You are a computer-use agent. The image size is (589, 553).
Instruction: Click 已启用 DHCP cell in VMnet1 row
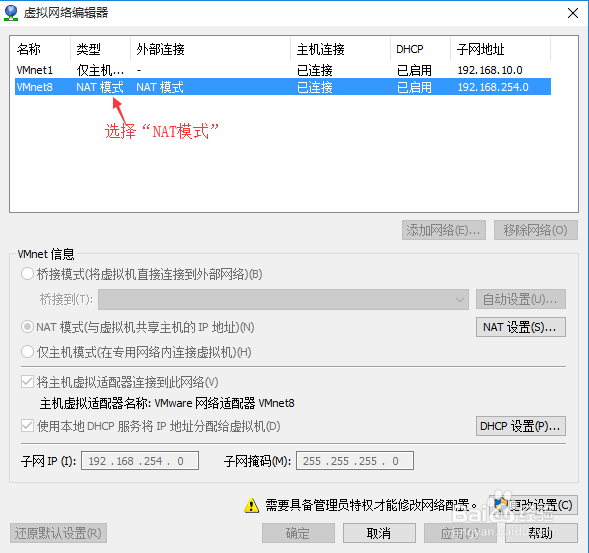pyautogui.click(x=414, y=70)
